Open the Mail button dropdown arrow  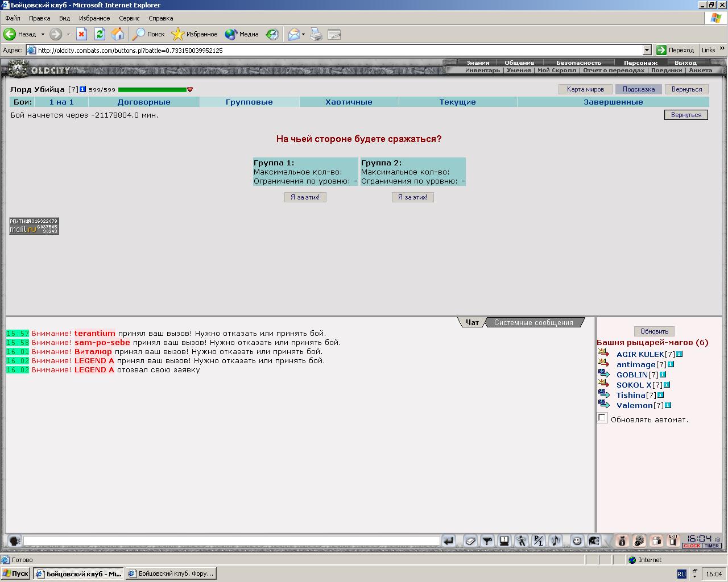click(x=303, y=34)
